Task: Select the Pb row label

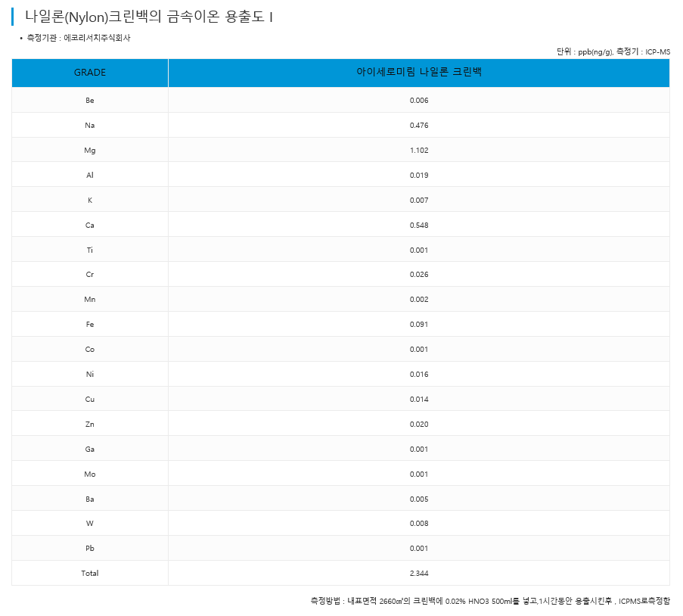Action: [x=90, y=548]
